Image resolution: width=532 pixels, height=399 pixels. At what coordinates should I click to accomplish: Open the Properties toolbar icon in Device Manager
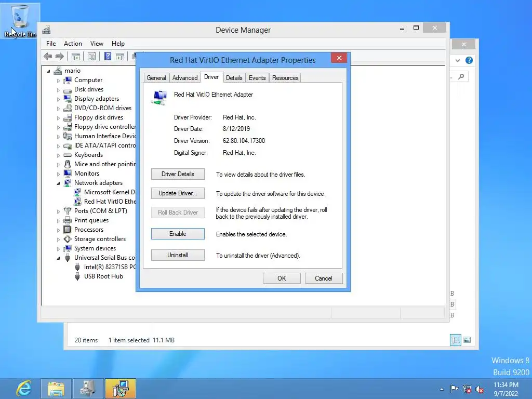(91, 56)
